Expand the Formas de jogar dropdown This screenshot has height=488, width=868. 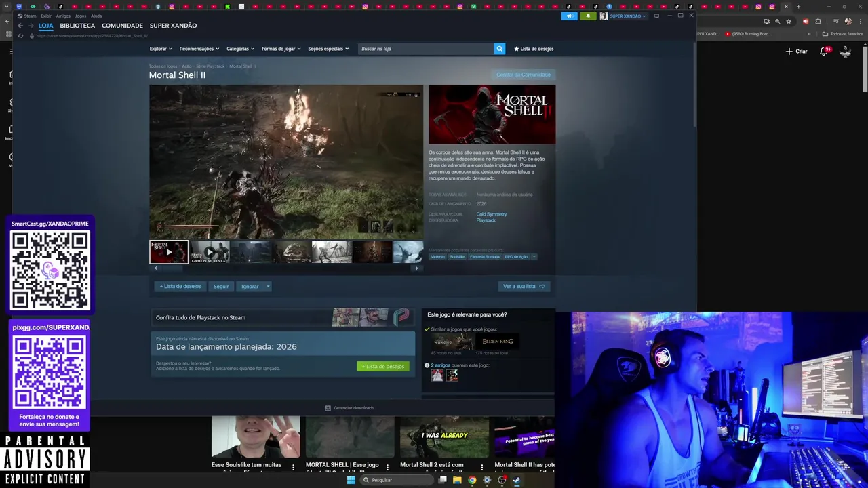[281, 49]
